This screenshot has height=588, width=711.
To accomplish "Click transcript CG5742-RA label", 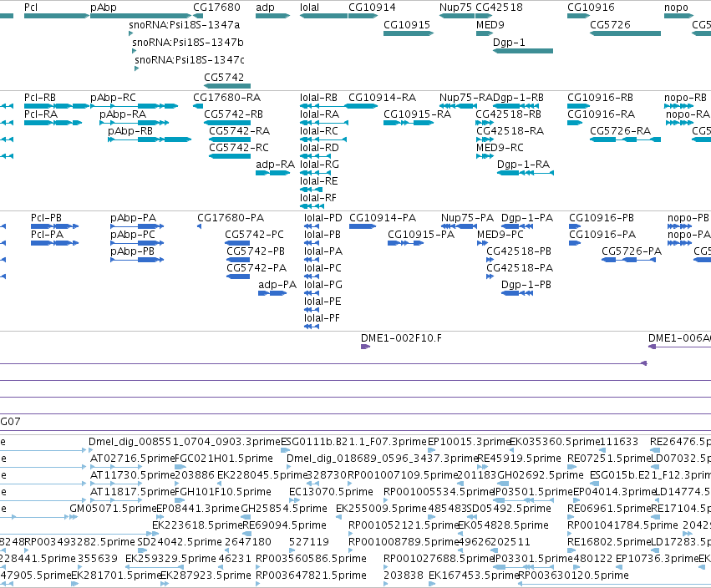I will pos(240,131).
